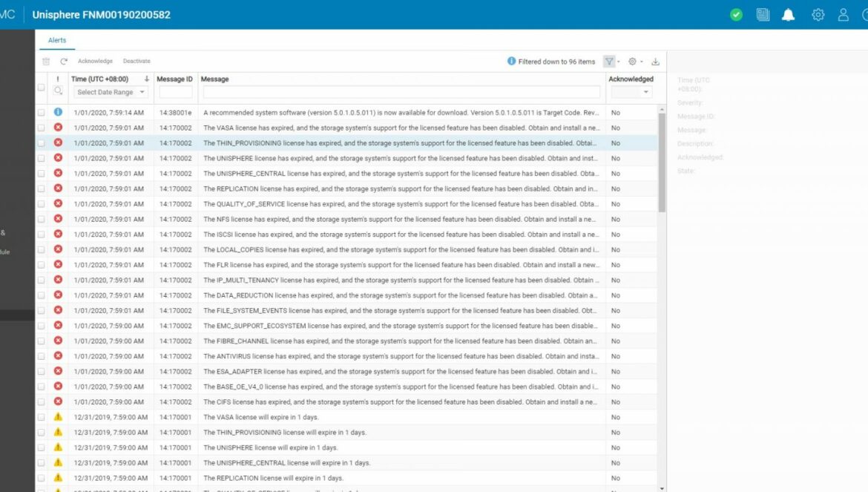Check the DATA_REDUCTION license expired row

(41, 295)
